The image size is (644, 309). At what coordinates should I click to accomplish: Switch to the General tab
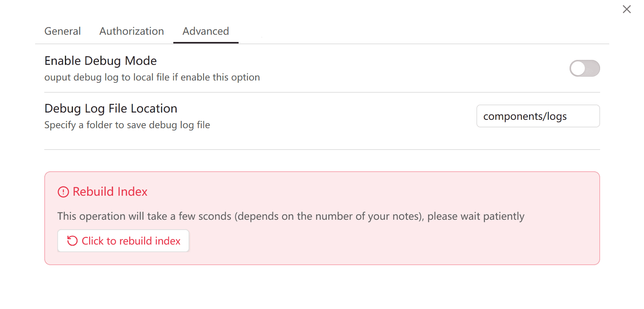(x=63, y=31)
